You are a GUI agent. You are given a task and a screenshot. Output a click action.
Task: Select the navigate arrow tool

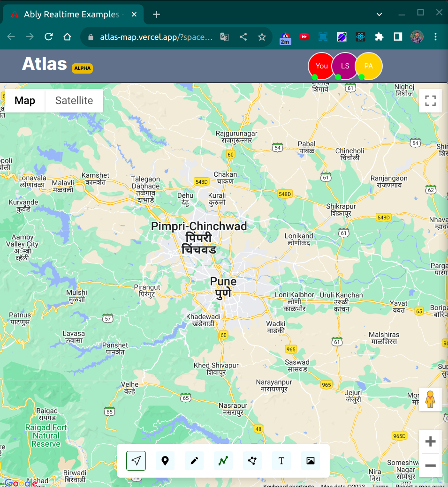(x=136, y=461)
